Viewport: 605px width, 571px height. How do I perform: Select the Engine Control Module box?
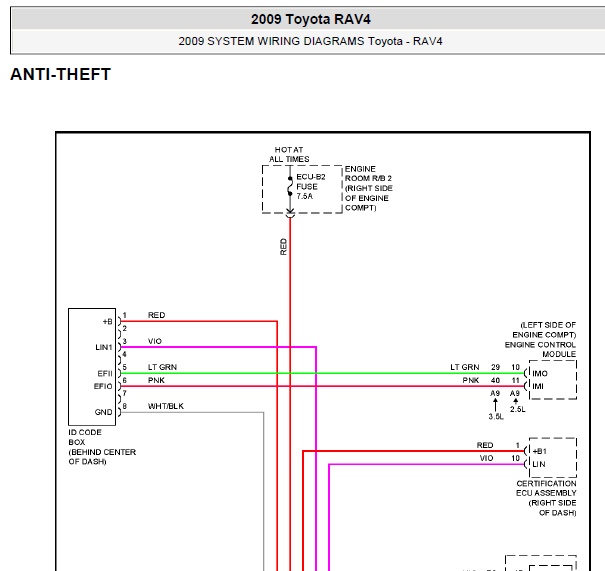(553, 380)
